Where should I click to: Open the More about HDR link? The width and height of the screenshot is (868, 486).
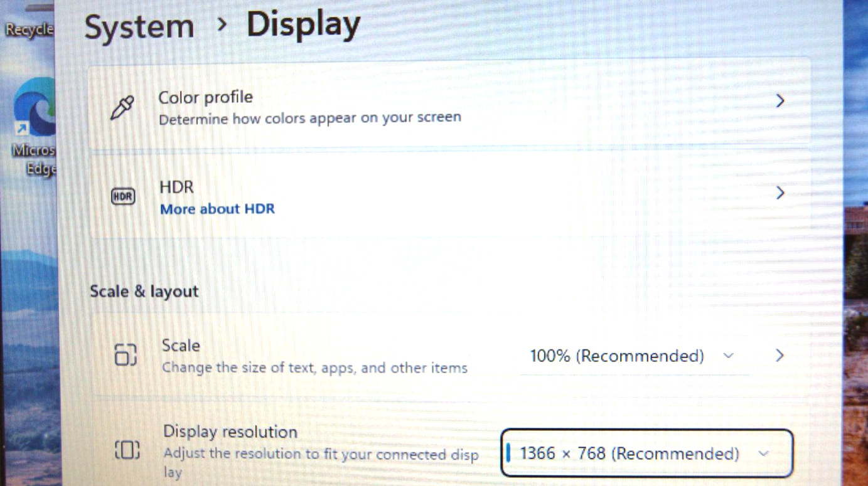click(217, 209)
